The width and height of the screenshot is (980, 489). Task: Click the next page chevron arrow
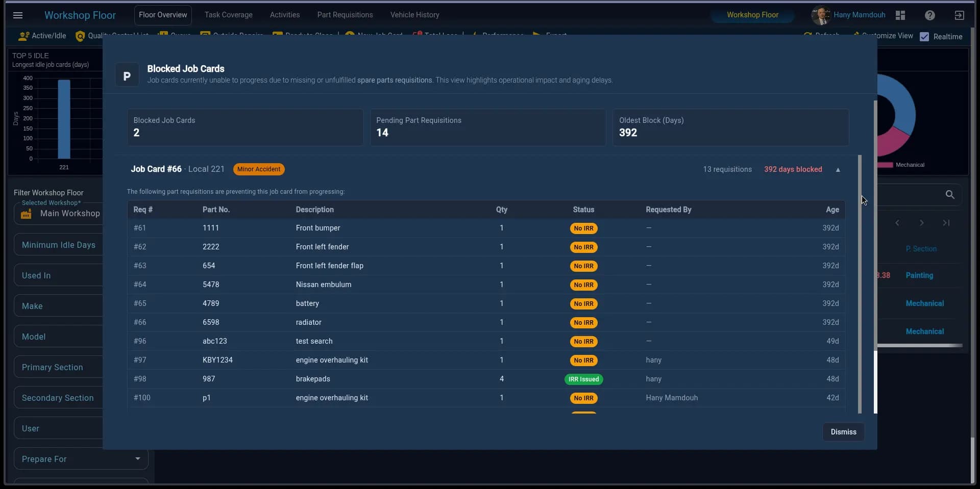point(922,223)
